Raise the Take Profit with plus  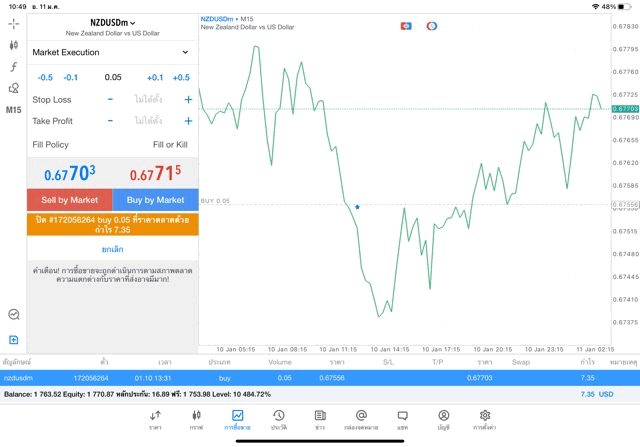click(x=188, y=121)
